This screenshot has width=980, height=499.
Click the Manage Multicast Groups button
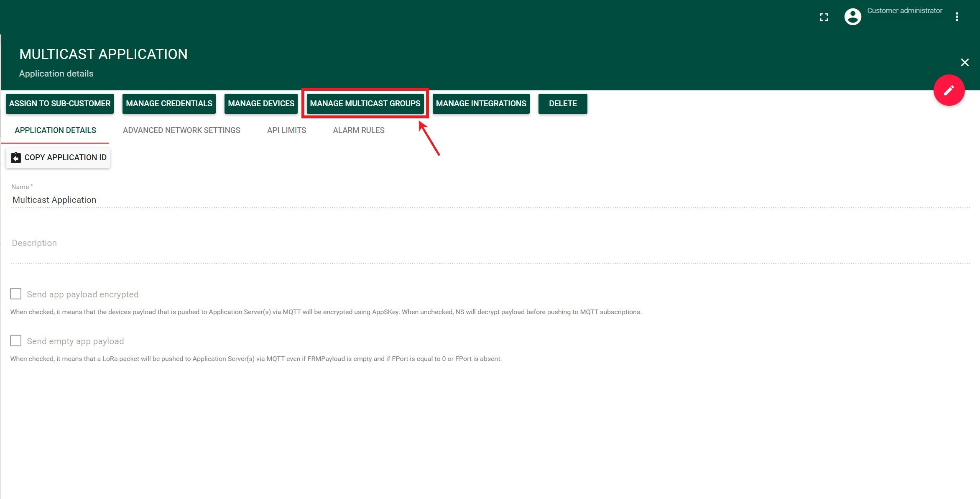[x=365, y=103]
